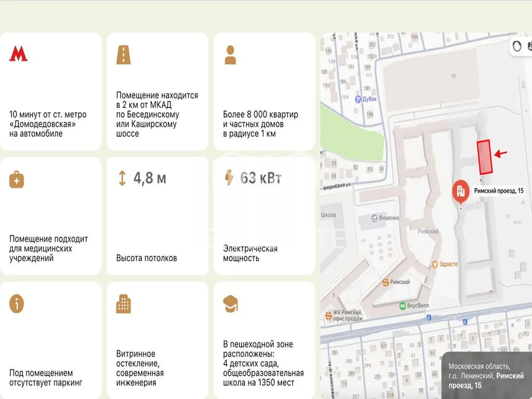532x399 pixels.
Task: Click the ceiling height arrow icon
Action: click(122, 179)
